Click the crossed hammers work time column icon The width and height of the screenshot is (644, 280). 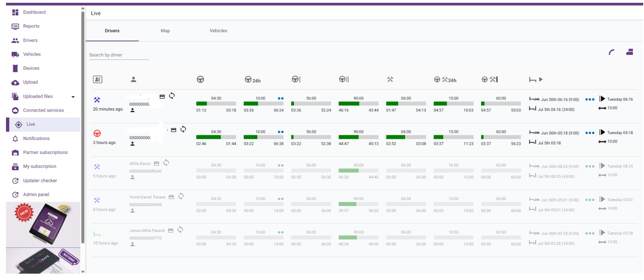[390, 80]
